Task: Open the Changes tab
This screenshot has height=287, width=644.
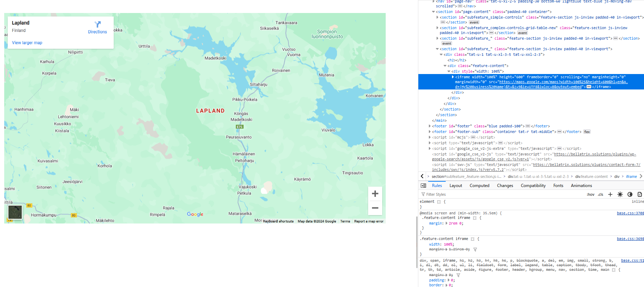Action: pos(505,186)
